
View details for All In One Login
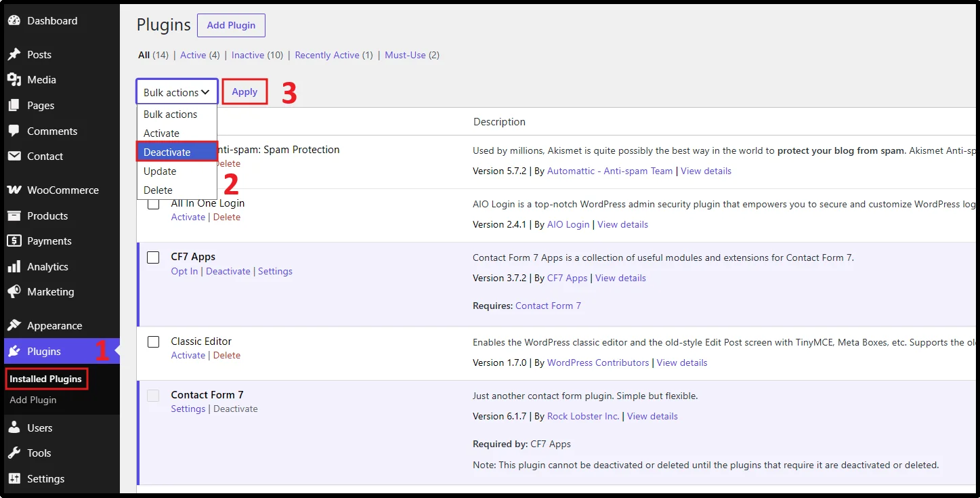[622, 225]
